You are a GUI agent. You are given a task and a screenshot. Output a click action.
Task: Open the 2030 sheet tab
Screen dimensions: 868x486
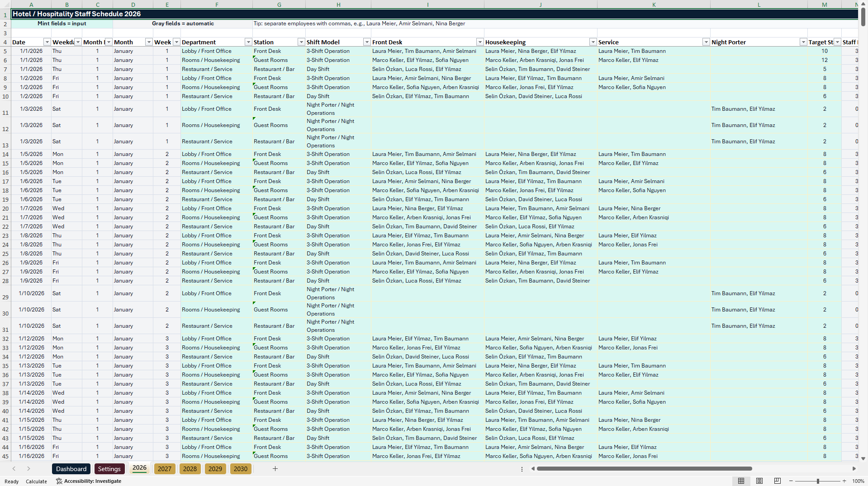[241, 469]
